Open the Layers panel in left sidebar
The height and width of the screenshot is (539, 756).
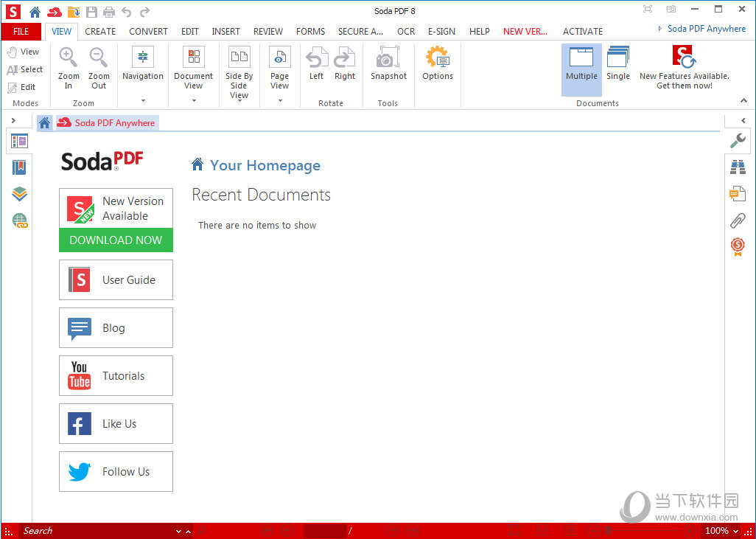coord(19,194)
